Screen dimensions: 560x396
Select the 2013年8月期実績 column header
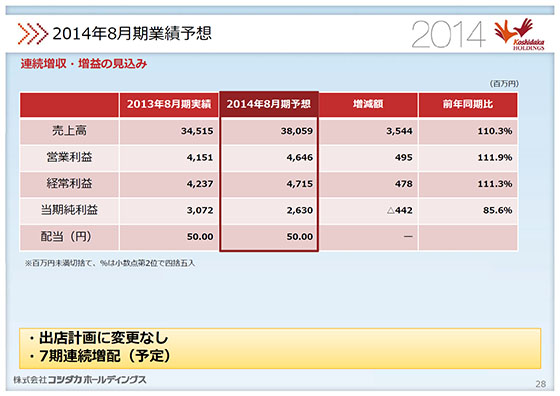(169, 104)
